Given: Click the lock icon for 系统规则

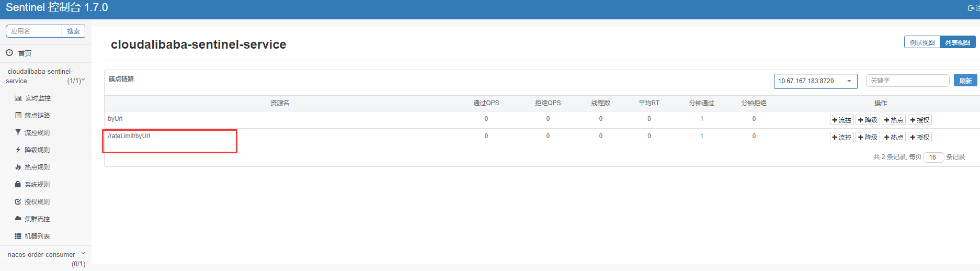Looking at the screenshot, I should [18, 184].
